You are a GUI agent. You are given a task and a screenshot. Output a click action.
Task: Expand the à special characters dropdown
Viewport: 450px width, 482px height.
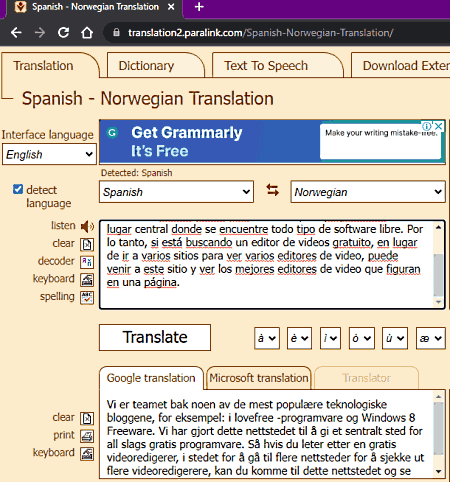(x=267, y=338)
